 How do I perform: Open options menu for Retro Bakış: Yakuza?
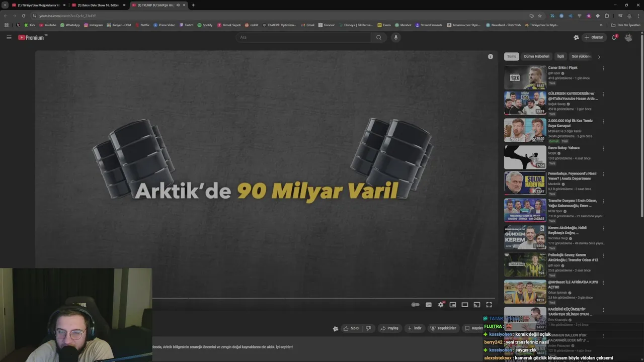[603, 148]
